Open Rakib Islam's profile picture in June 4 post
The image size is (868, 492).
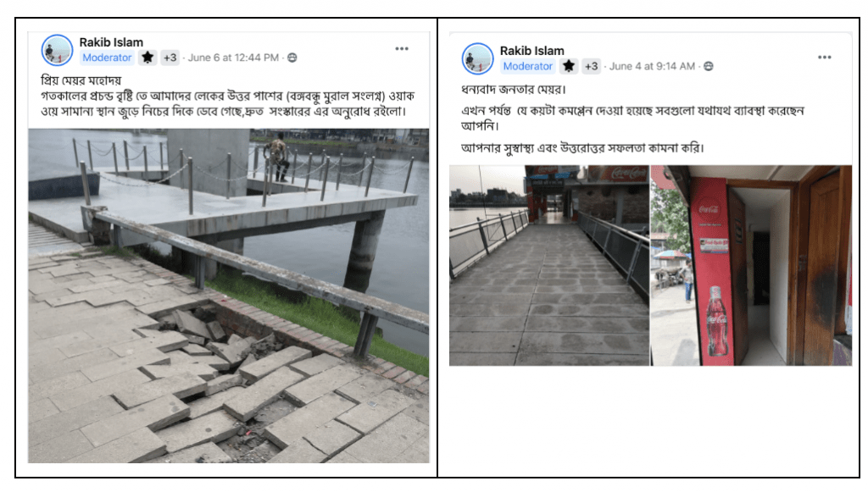[478, 58]
